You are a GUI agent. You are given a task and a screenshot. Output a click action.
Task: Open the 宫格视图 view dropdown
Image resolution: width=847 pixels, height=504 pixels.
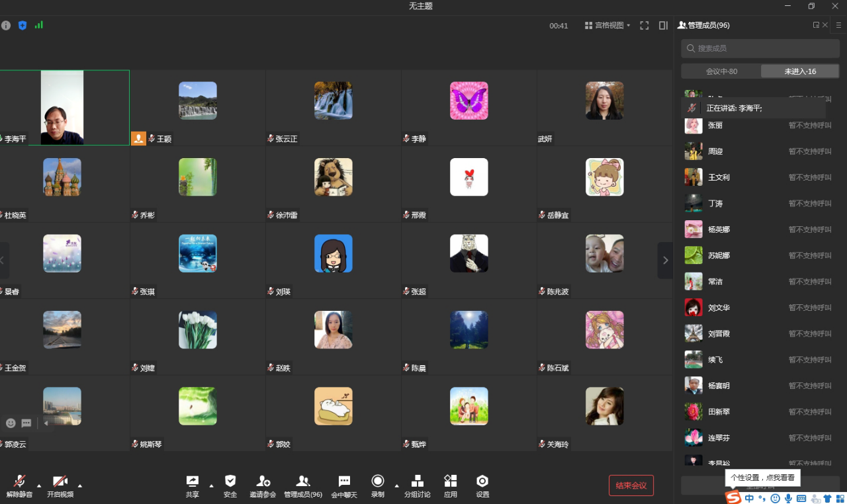pos(607,25)
